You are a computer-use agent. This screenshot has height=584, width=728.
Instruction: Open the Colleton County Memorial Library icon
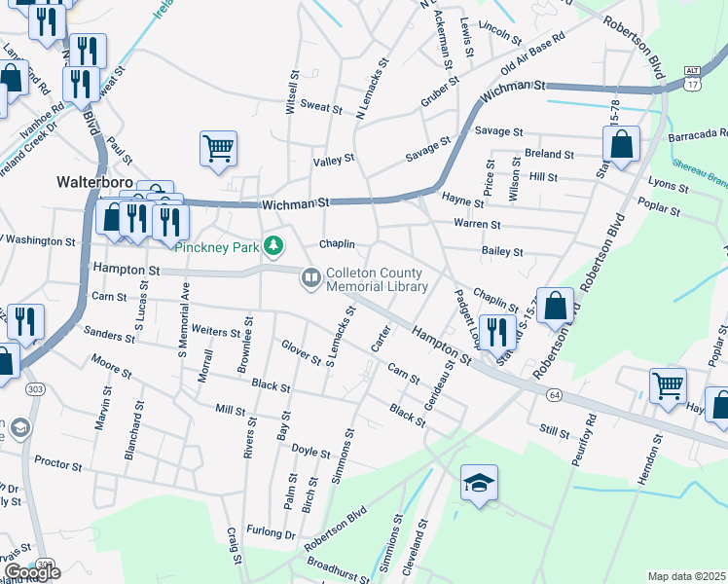point(311,279)
